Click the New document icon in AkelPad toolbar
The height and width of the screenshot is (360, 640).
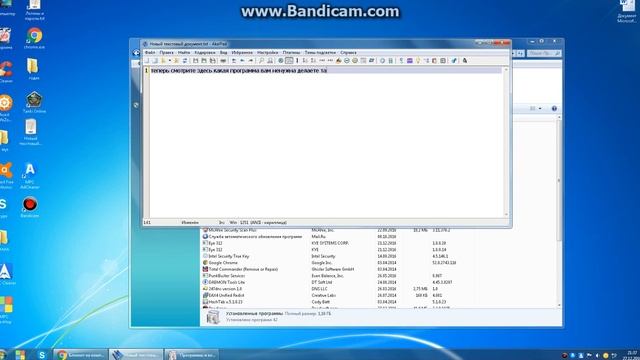(147, 61)
